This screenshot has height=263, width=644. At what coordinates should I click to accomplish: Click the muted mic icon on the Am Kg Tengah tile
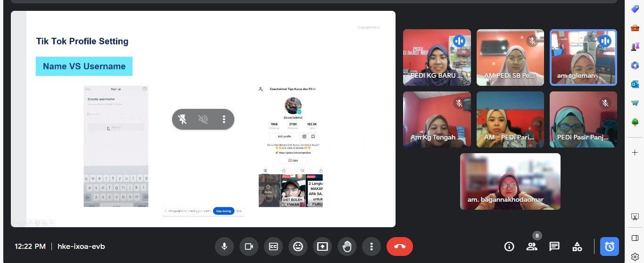[459, 103]
